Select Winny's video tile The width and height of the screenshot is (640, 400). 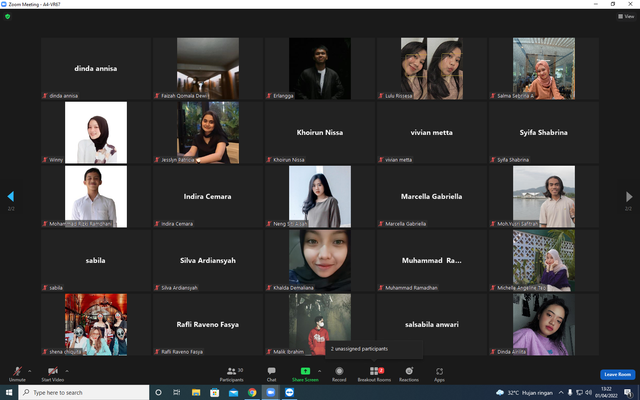pos(96,133)
